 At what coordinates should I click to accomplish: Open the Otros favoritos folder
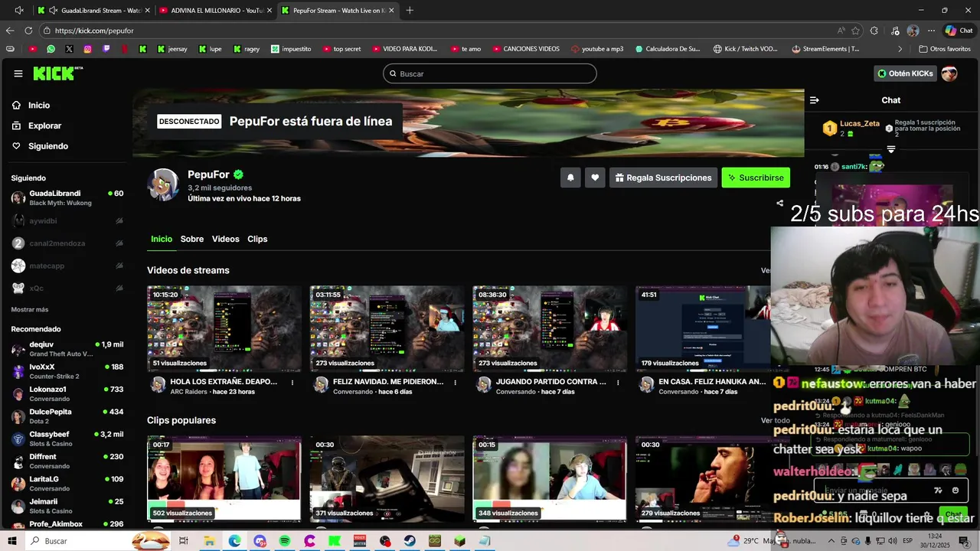(945, 49)
